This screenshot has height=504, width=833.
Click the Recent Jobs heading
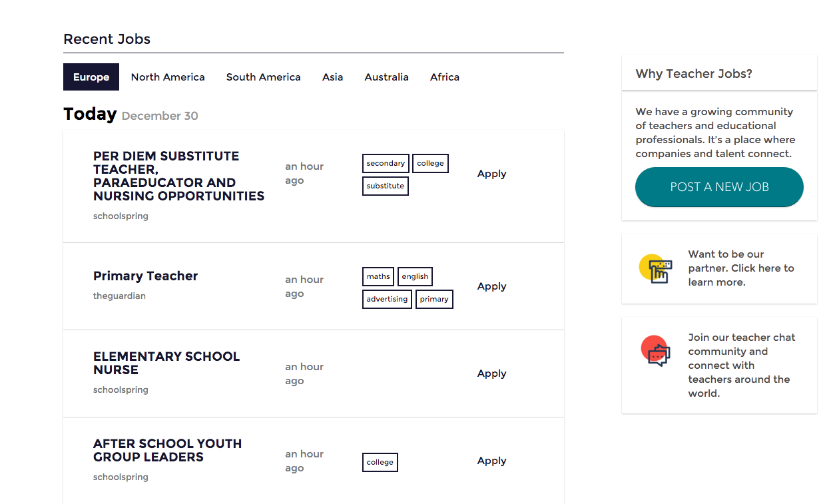point(107,39)
